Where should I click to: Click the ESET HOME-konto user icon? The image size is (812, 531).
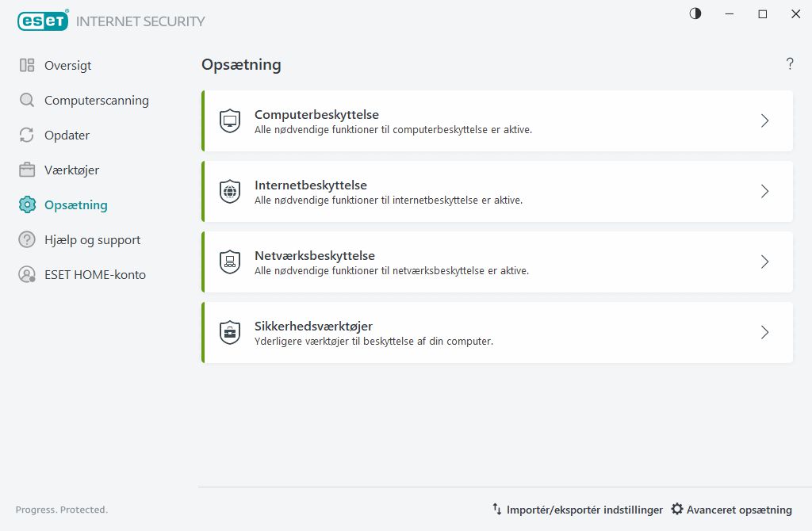point(27,275)
